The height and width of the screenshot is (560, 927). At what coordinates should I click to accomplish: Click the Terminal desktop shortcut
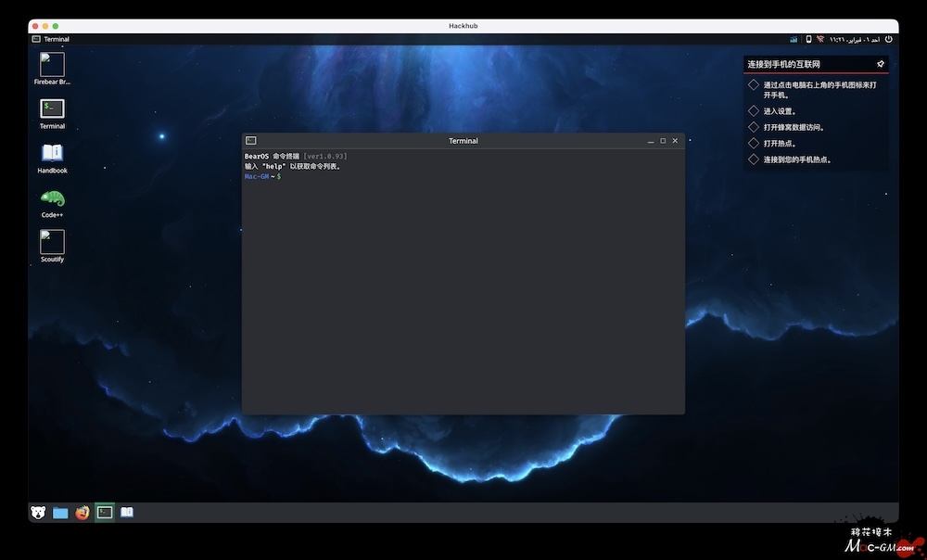click(52, 108)
